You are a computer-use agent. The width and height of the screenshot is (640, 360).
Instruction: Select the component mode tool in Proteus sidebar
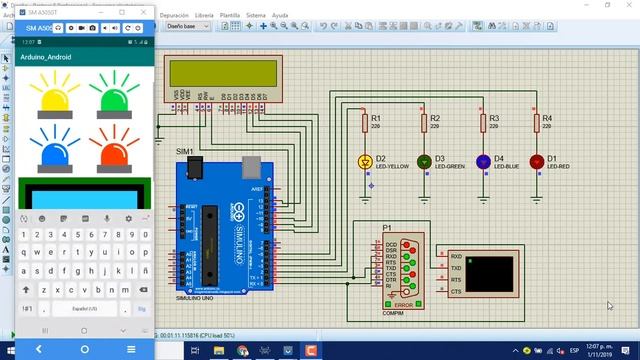point(6,68)
